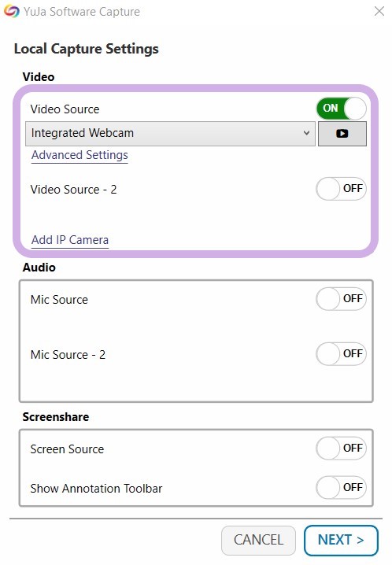This screenshot has height=565, width=392.
Task: Expand the video source chevron arrow
Action: [306, 133]
